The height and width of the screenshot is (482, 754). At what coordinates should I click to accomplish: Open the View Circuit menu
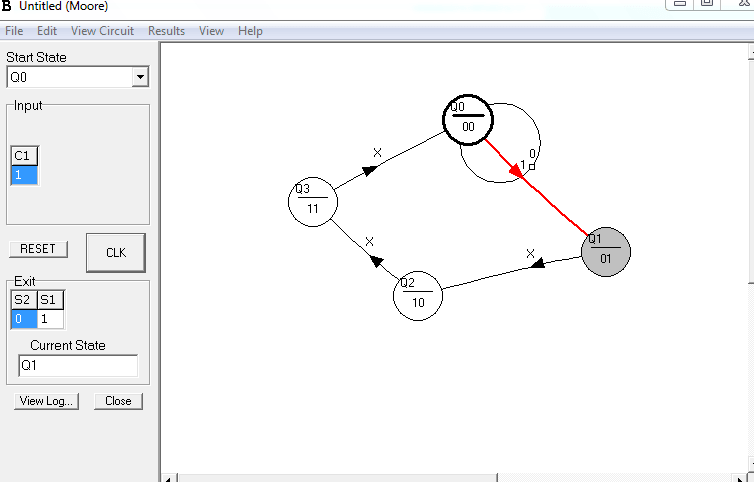pyautogui.click(x=102, y=31)
